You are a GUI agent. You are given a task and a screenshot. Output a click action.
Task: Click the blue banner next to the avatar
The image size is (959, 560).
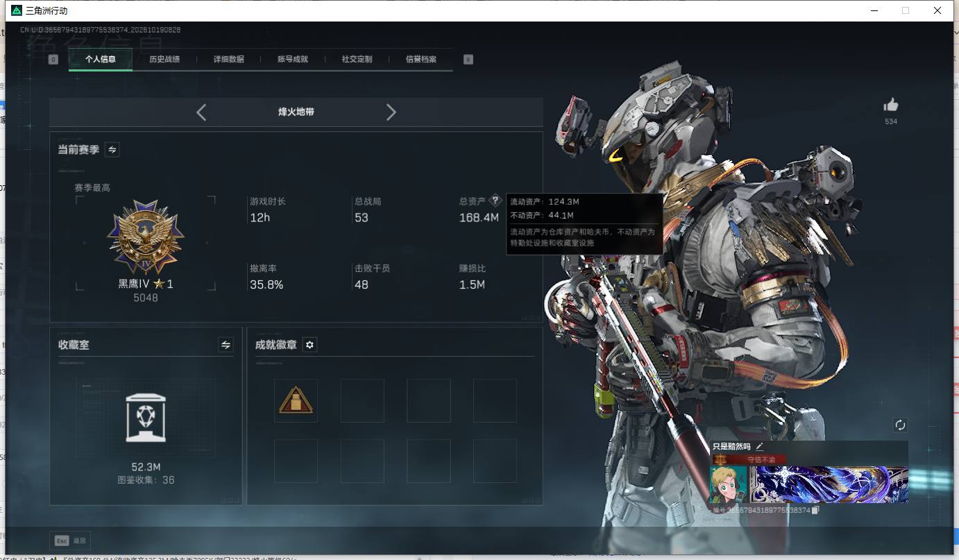[829, 484]
